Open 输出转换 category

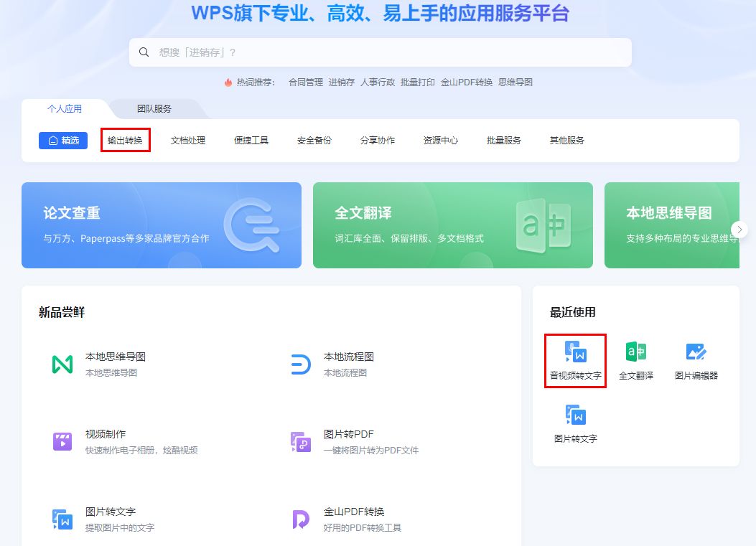[126, 140]
